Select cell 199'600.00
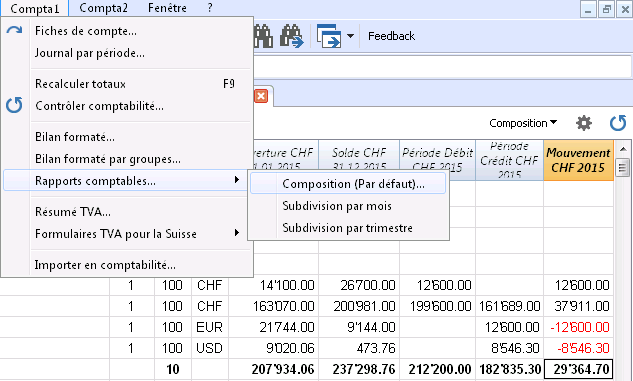 pos(438,306)
